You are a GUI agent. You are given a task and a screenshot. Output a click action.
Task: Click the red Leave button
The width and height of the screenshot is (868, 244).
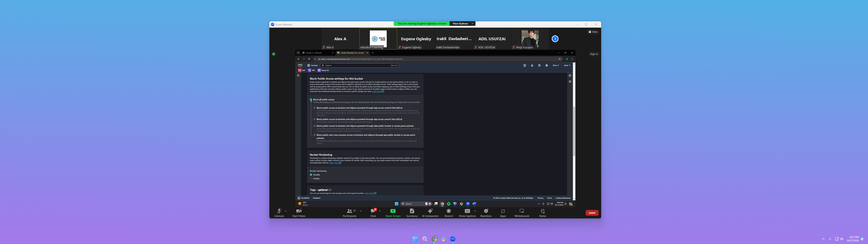pyautogui.click(x=592, y=213)
